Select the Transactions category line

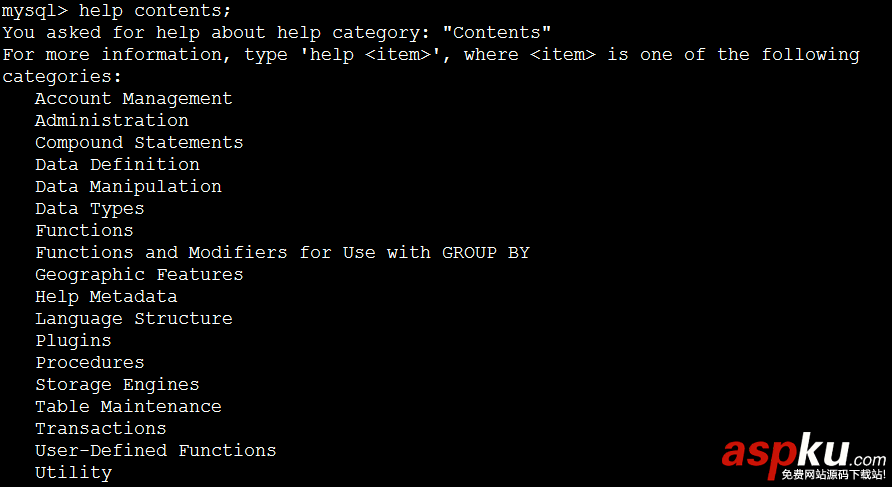click(100, 428)
